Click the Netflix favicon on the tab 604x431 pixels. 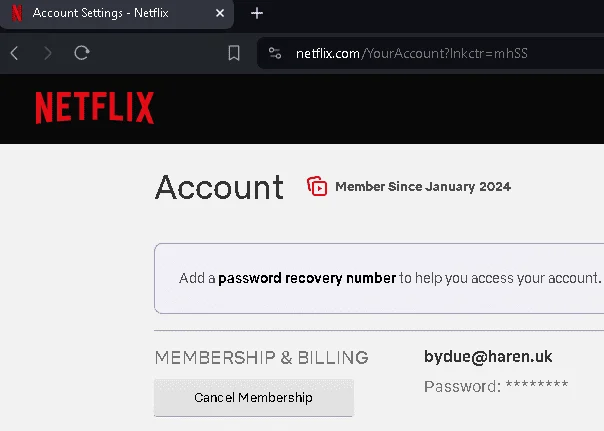17,13
